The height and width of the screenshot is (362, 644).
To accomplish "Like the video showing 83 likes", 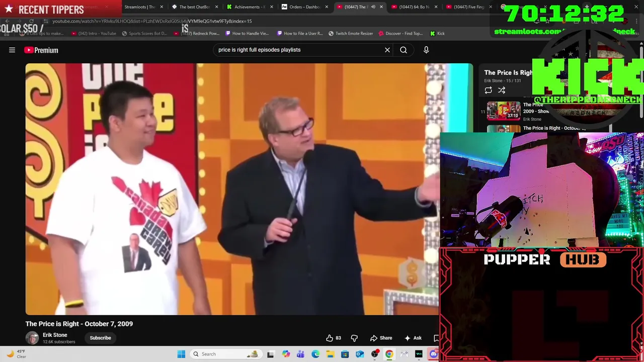I will [x=334, y=338].
